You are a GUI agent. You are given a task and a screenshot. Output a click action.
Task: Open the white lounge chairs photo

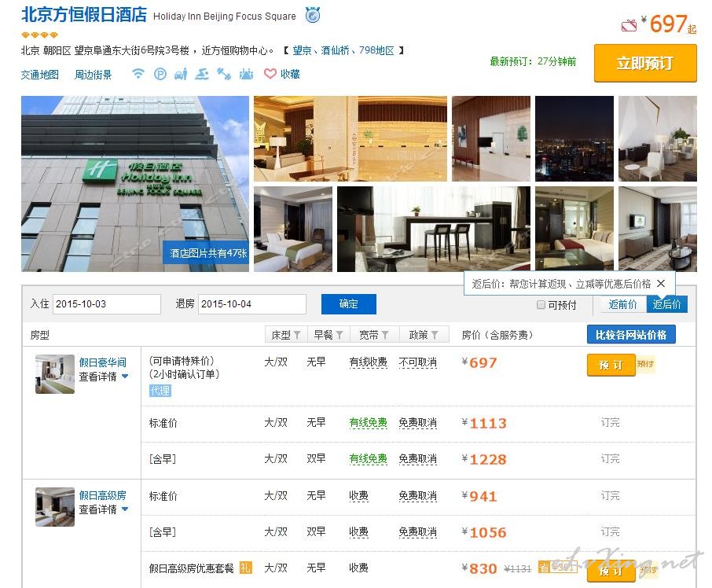[x=658, y=138]
